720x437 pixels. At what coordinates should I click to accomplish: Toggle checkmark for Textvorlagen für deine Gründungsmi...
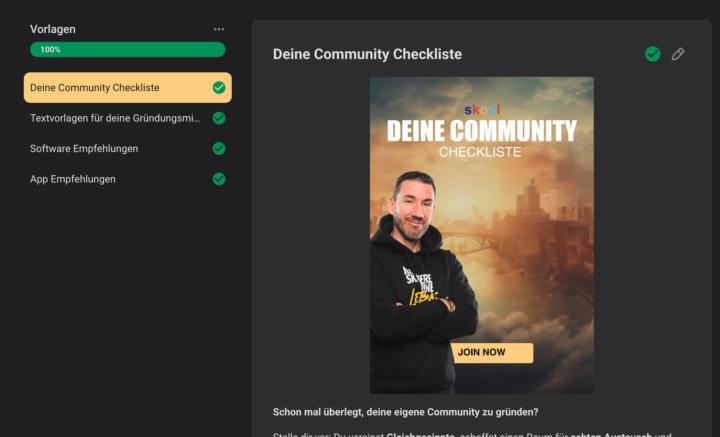[219, 118]
